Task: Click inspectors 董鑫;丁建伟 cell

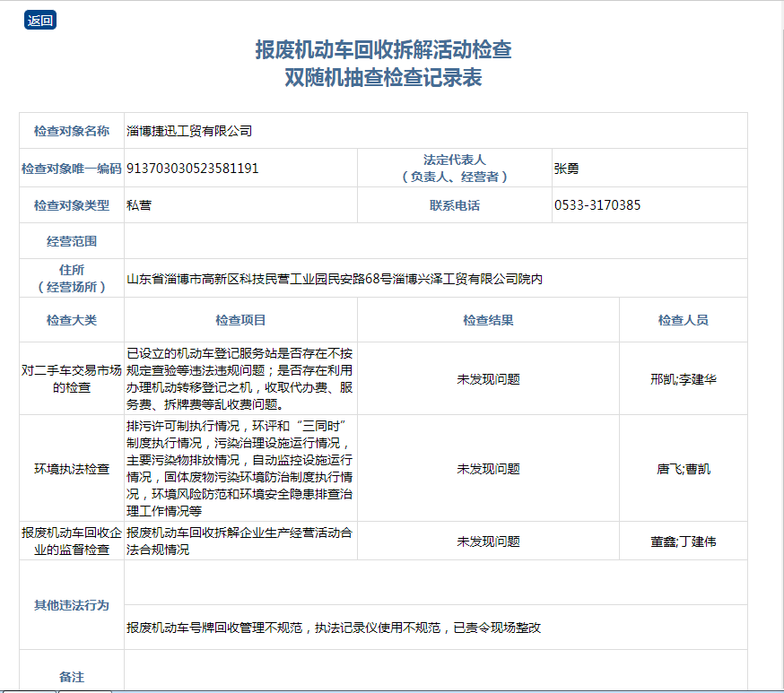Action: point(683,541)
